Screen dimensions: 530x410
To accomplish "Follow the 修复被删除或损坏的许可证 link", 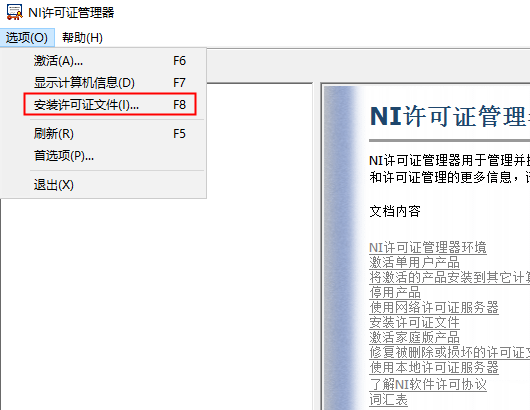I will [x=450, y=352].
